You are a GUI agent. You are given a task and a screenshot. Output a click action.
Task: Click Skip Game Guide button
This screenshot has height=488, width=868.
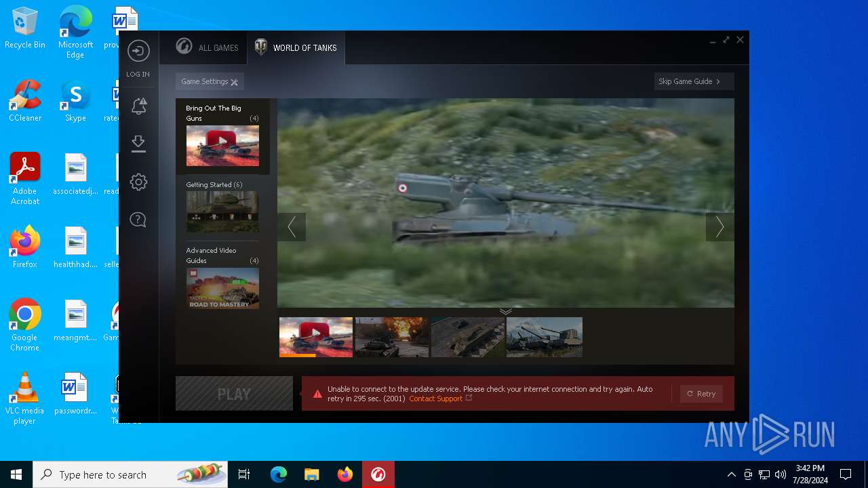point(694,81)
